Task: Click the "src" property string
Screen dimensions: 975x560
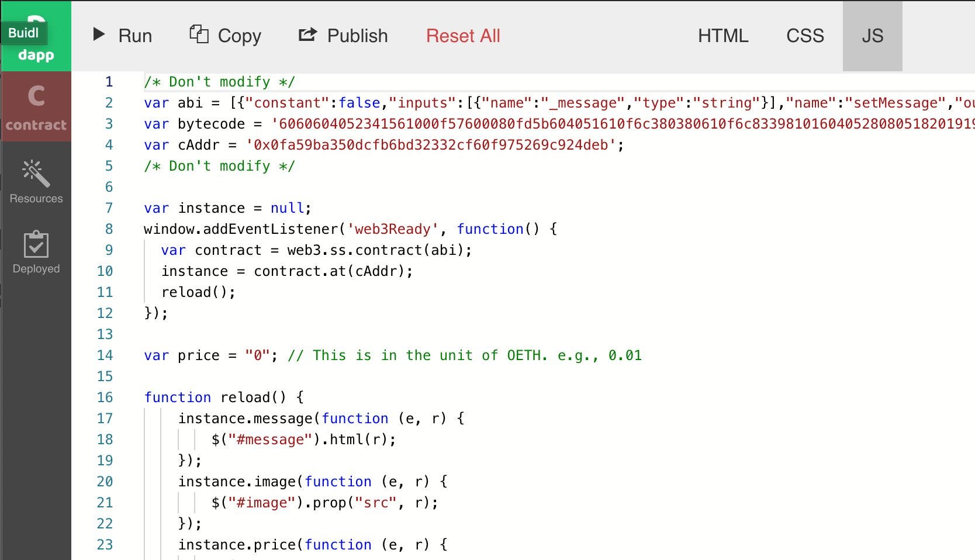Action: pos(376,503)
